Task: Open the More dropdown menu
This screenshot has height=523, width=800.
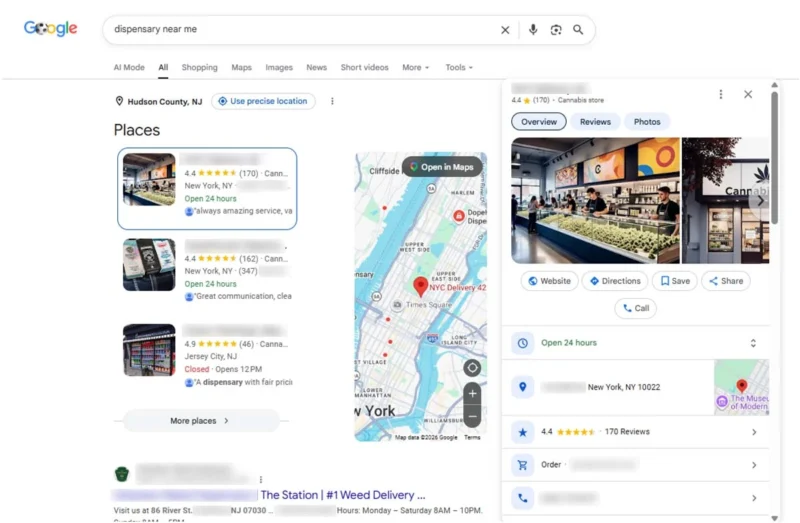Action: click(x=415, y=67)
